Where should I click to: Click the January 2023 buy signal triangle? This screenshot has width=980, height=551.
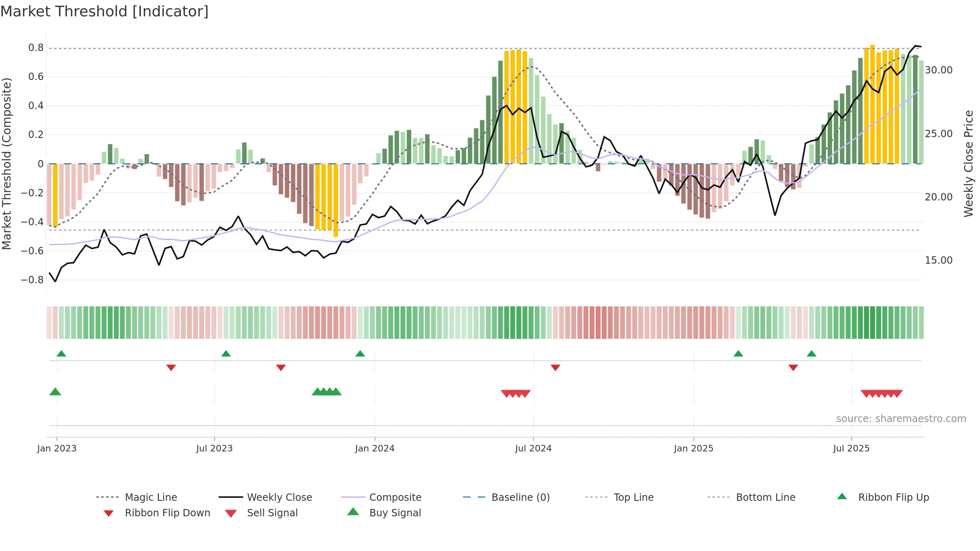pyautogui.click(x=55, y=391)
